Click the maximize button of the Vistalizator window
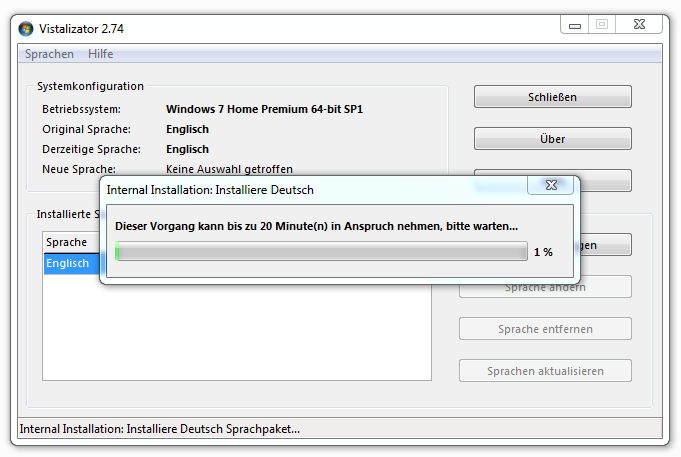This screenshot has width=681, height=457. coord(602,24)
